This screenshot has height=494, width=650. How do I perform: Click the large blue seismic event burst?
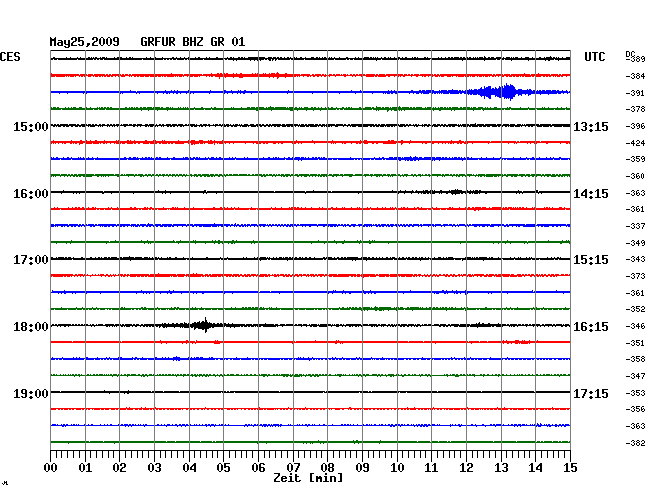click(x=500, y=92)
